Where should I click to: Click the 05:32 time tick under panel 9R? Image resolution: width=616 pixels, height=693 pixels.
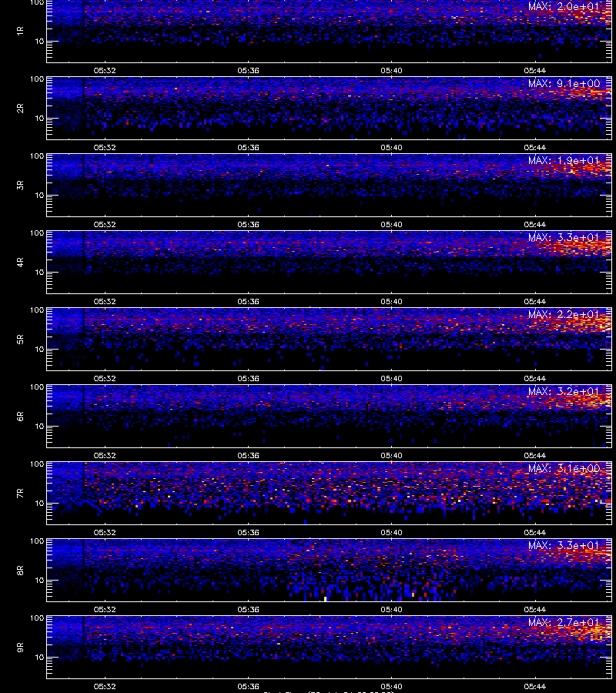tap(105, 686)
